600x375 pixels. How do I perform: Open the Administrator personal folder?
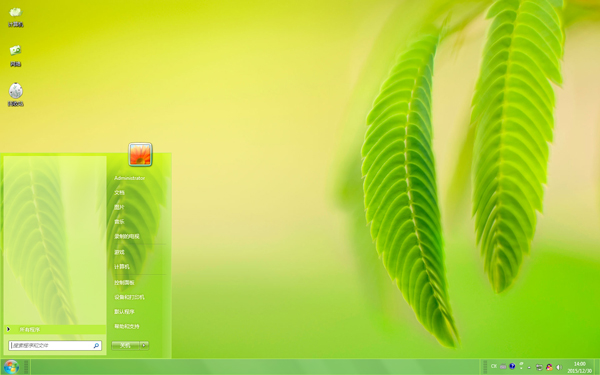click(129, 178)
